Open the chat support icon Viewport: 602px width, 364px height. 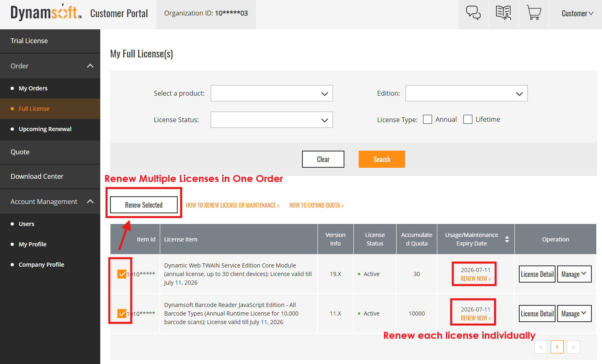[x=473, y=13]
